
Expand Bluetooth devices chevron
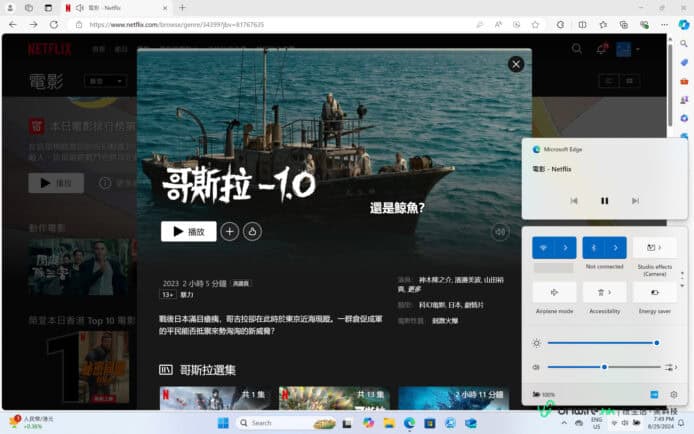point(616,248)
